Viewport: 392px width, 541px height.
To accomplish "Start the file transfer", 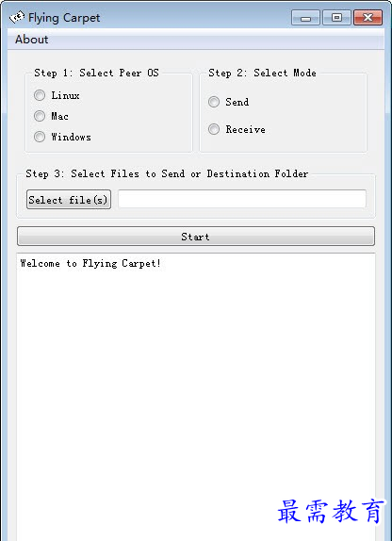I will click(x=196, y=237).
